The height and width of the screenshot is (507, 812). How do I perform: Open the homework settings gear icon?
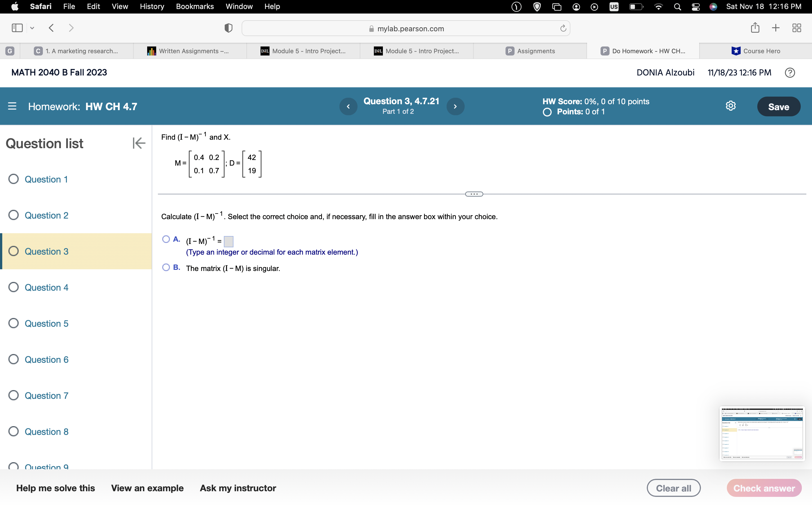pyautogui.click(x=731, y=106)
